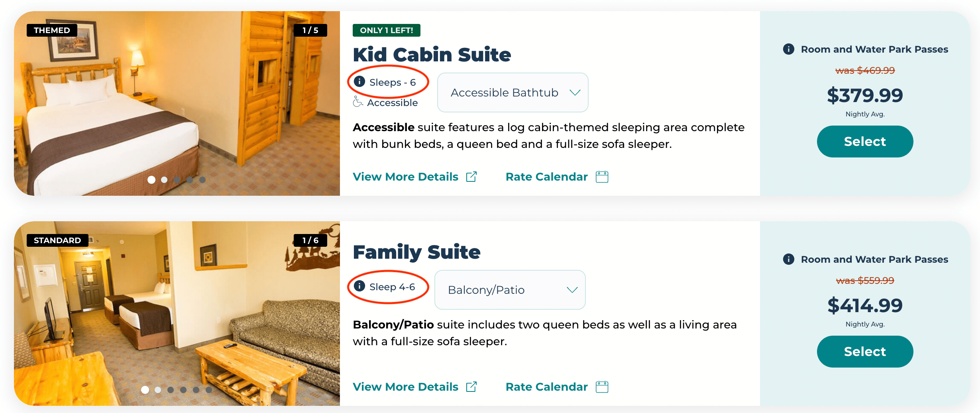980x413 pixels.
Task: Select the Kid Cabin Suite at $379.99
Action: (x=865, y=142)
